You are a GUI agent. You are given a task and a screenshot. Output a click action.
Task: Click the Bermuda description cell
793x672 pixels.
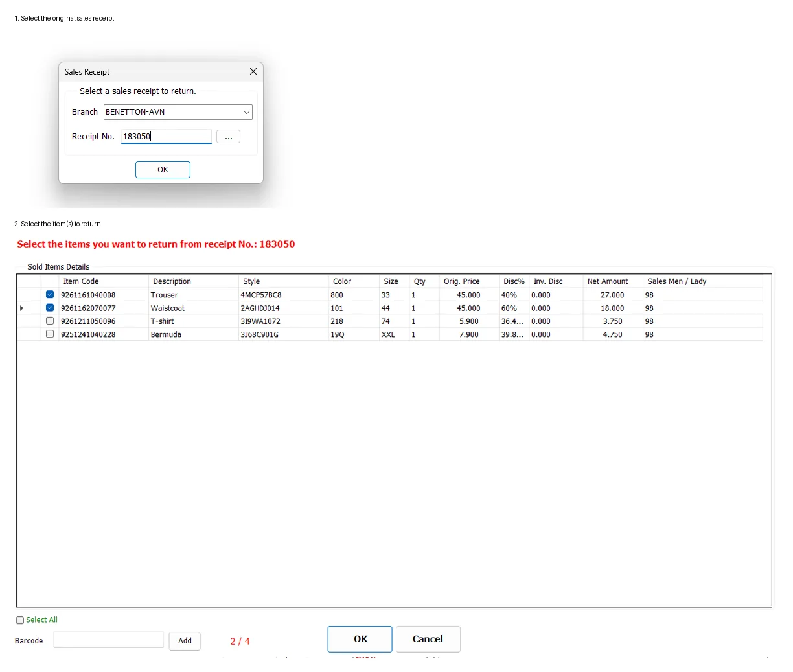[194, 334]
